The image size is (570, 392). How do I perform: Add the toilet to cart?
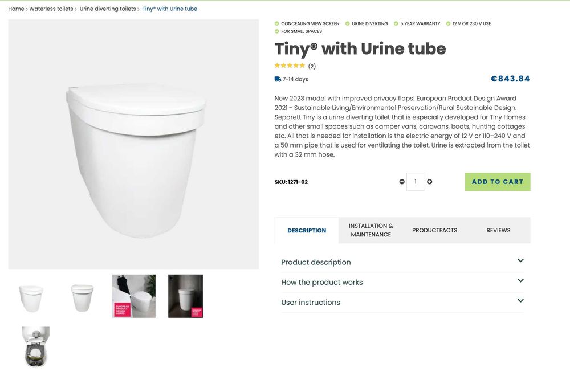click(x=498, y=182)
